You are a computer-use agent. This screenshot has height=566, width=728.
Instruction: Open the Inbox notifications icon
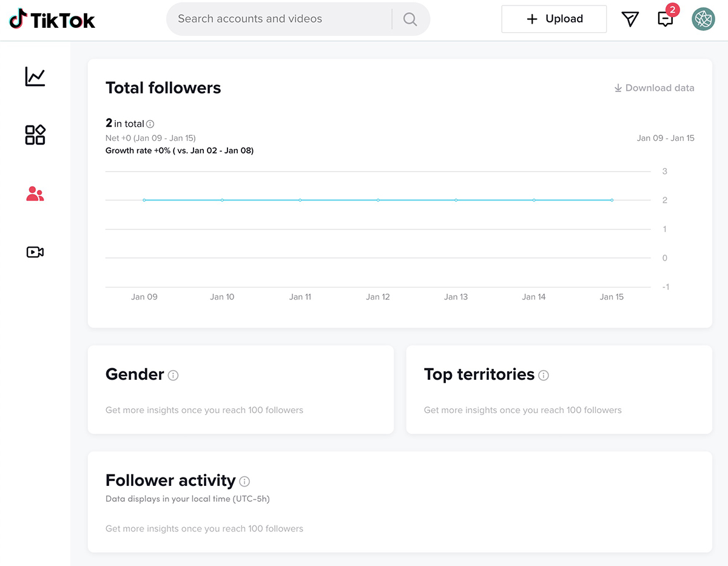tap(666, 19)
